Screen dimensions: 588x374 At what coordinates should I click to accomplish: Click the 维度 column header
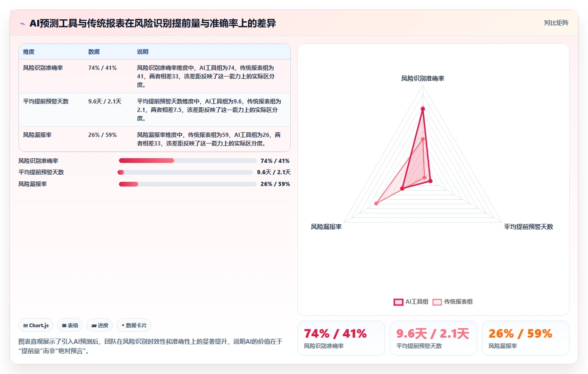tap(29, 52)
